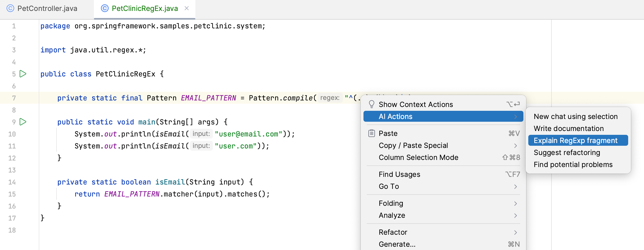Choose Find potential problems
The height and width of the screenshot is (250, 644).
click(578, 164)
